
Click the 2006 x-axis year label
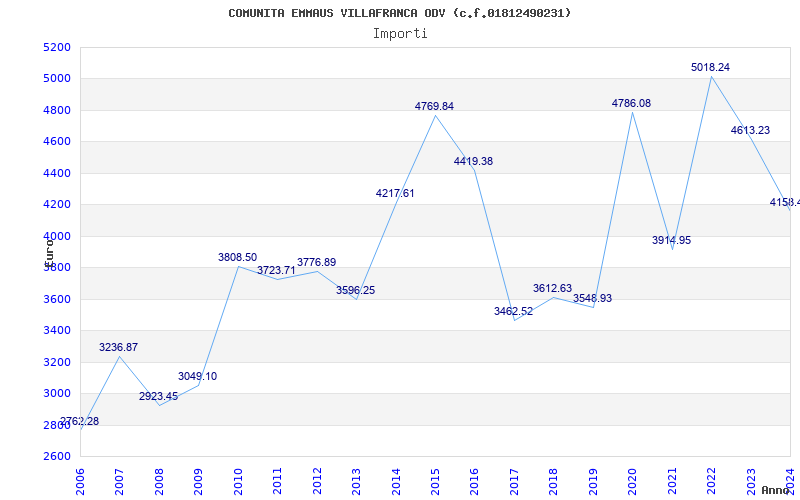tap(80, 482)
